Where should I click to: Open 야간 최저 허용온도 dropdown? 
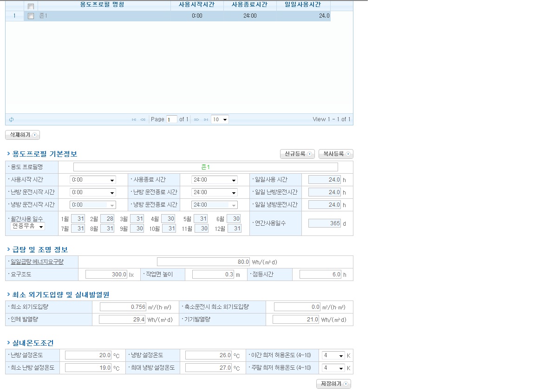pyautogui.click(x=333, y=355)
